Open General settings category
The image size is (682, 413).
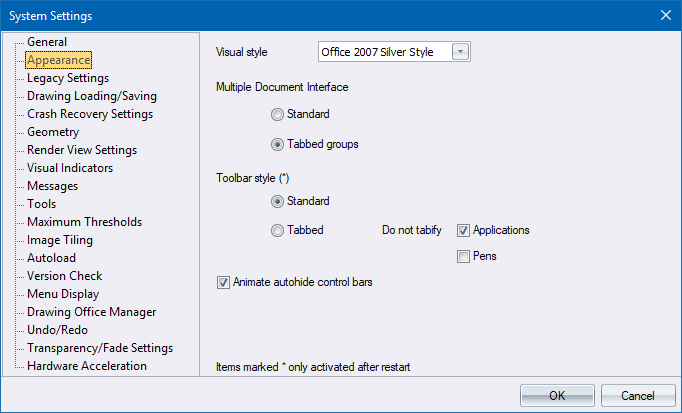(x=47, y=42)
